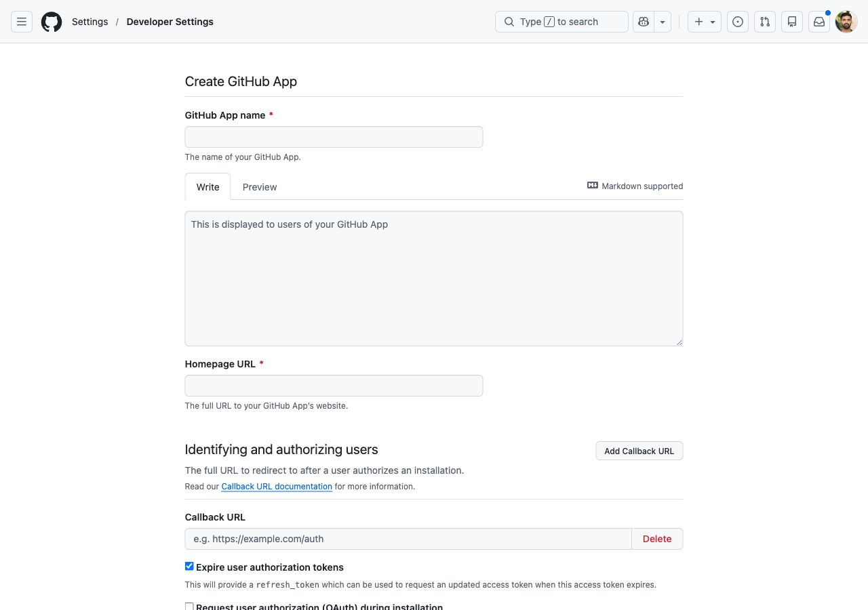
Task: Focus the Homepage URL field
Action: pos(334,386)
